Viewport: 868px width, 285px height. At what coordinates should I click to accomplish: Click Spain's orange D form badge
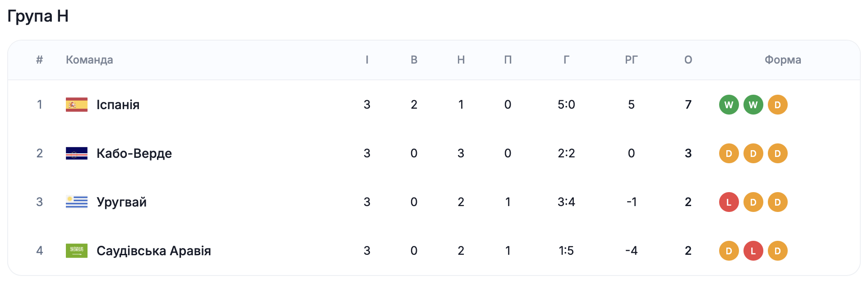(x=777, y=105)
